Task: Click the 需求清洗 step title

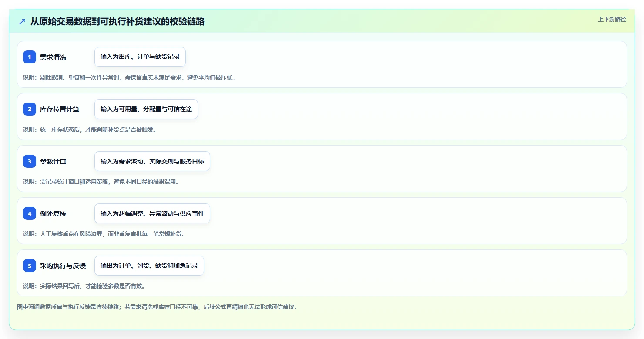Action: click(53, 57)
